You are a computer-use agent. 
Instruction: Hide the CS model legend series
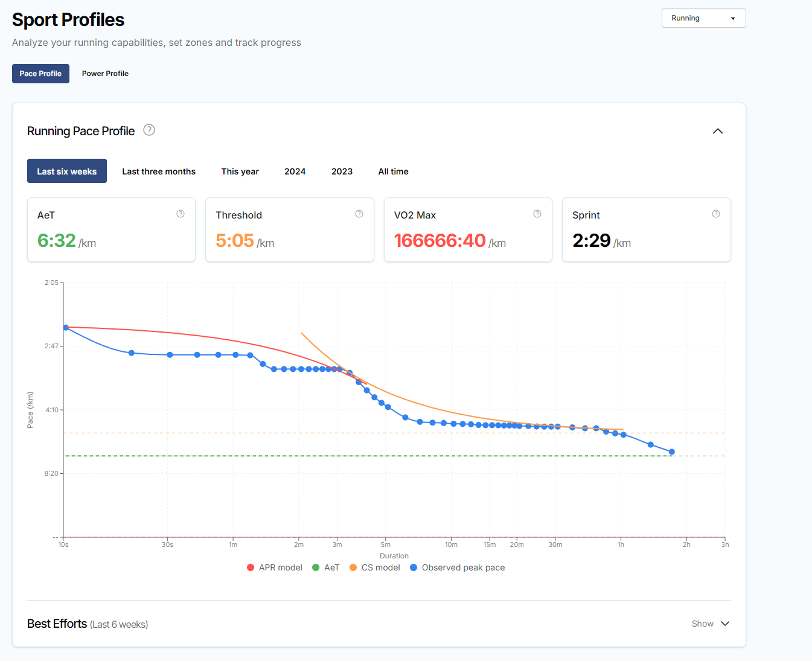click(x=375, y=567)
